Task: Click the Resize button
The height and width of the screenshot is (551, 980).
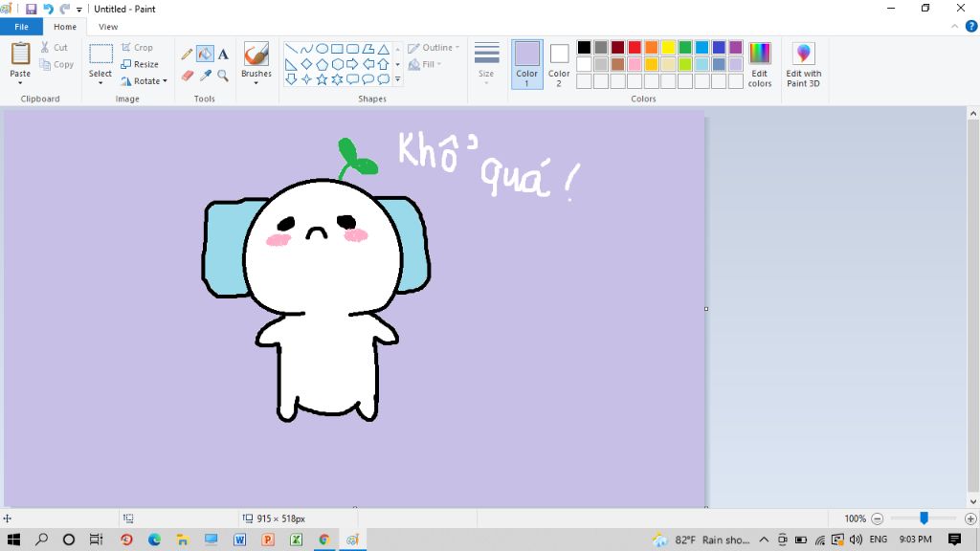Action: (x=140, y=64)
